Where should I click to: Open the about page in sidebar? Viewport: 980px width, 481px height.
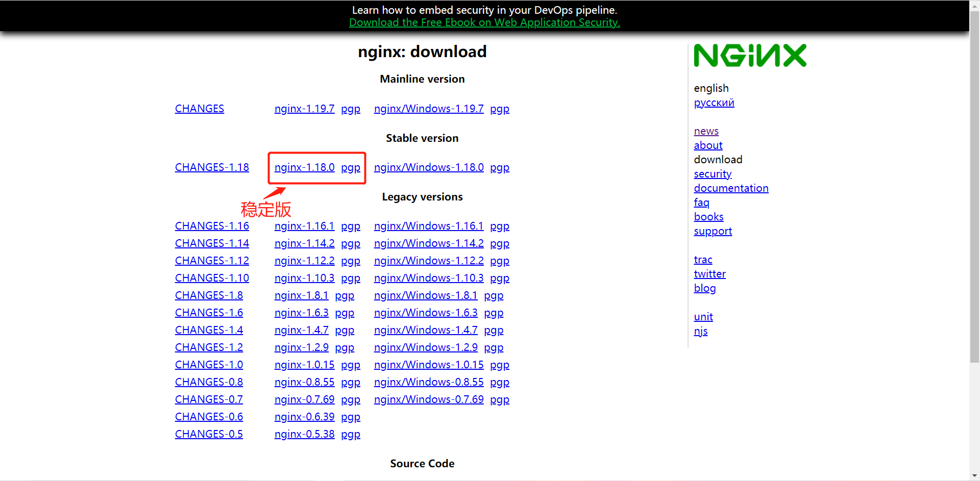coord(708,145)
